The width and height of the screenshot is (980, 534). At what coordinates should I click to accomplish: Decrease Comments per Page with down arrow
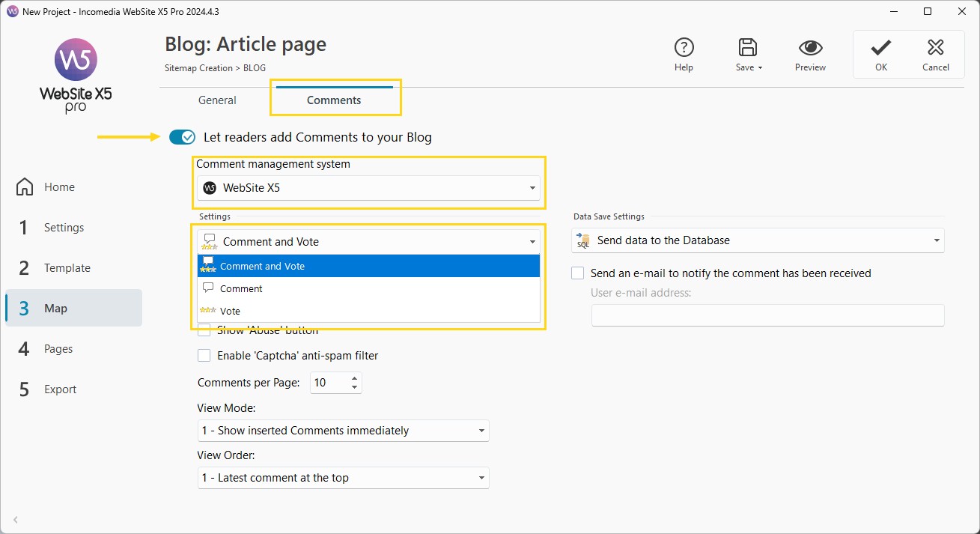click(x=355, y=388)
